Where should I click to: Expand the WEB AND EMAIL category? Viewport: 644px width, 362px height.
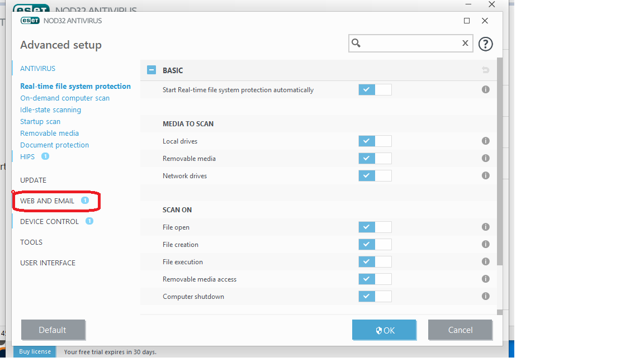pyautogui.click(x=48, y=201)
